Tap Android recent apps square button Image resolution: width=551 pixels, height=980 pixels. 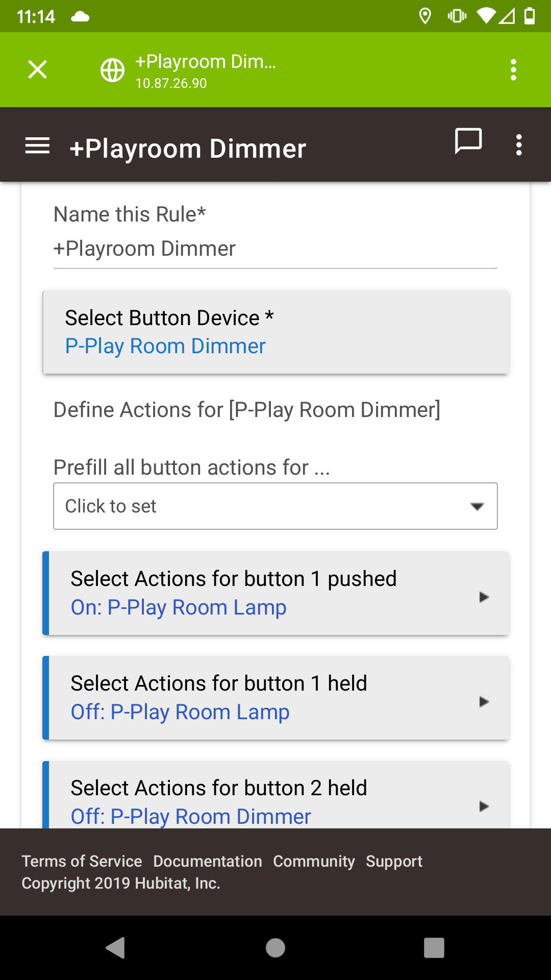(x=434, y=948)
